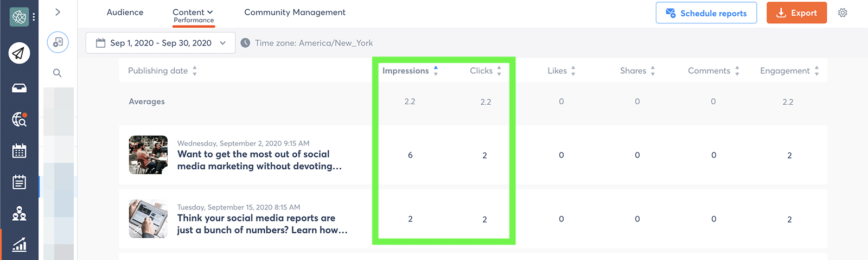
Task: Click the workspace three-dot menu
Action: pyautogui.click(x=34, y=17)
